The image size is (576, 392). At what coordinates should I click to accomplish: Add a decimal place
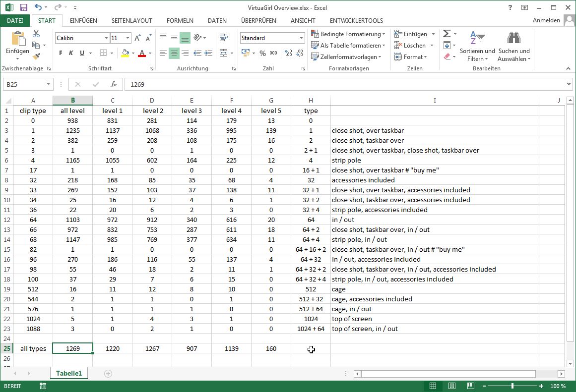pyautogui.click(x=288, y=53)
